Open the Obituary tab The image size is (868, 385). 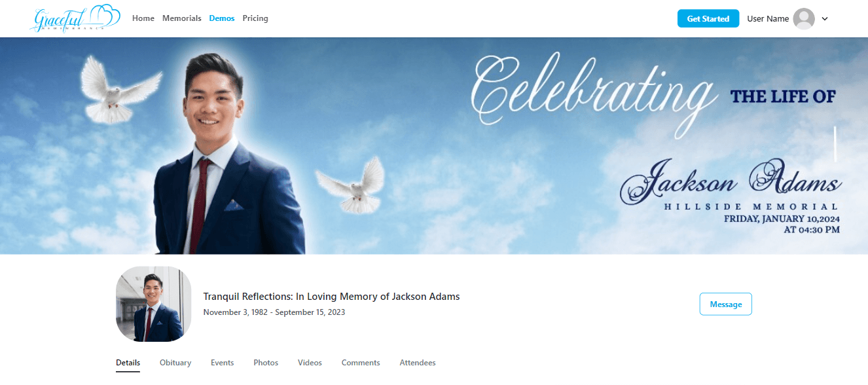tap(175, 363)
